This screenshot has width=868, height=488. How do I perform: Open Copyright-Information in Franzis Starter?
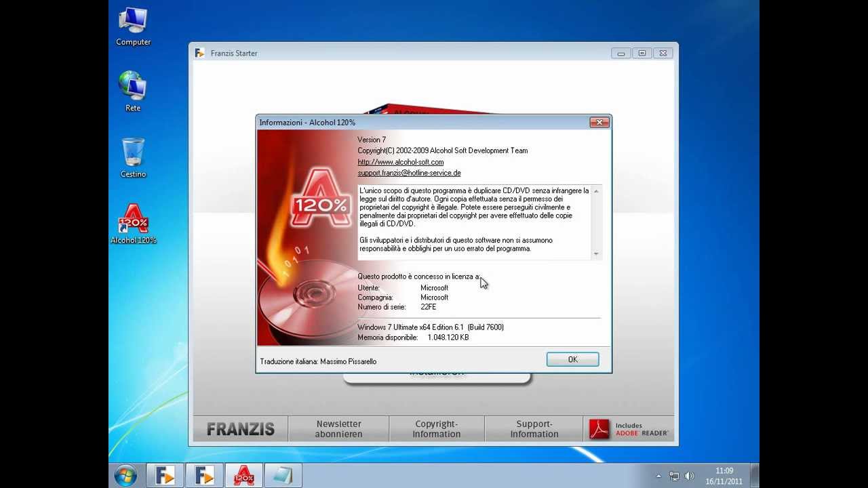437,429
